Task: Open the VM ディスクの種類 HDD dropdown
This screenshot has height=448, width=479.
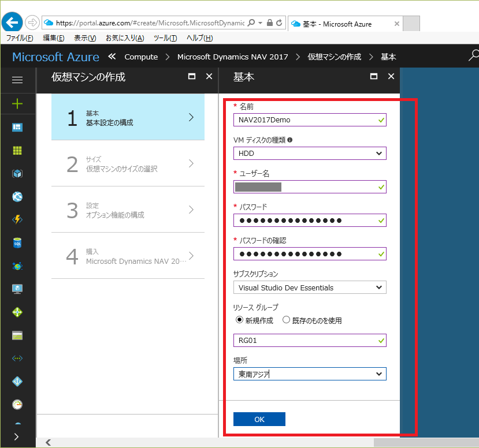Action: (310, 154)
